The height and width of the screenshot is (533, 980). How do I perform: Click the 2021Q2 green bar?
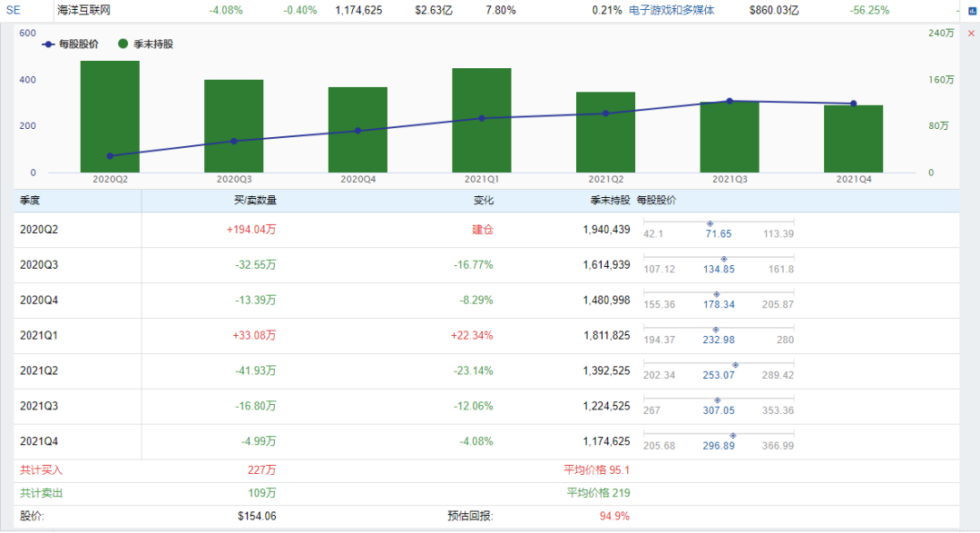point(605,132)
